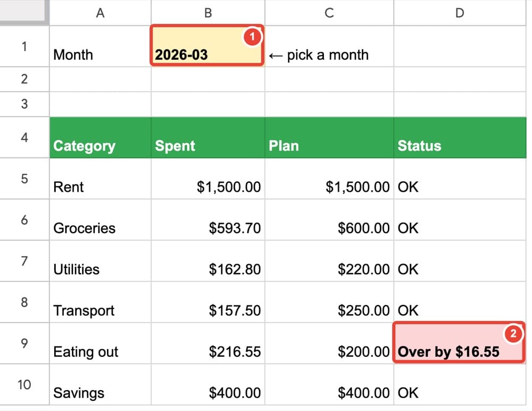This screenshot has width=532, height=411.
Task: Click the $200.00 plan cell
Action: click(329, 343)
